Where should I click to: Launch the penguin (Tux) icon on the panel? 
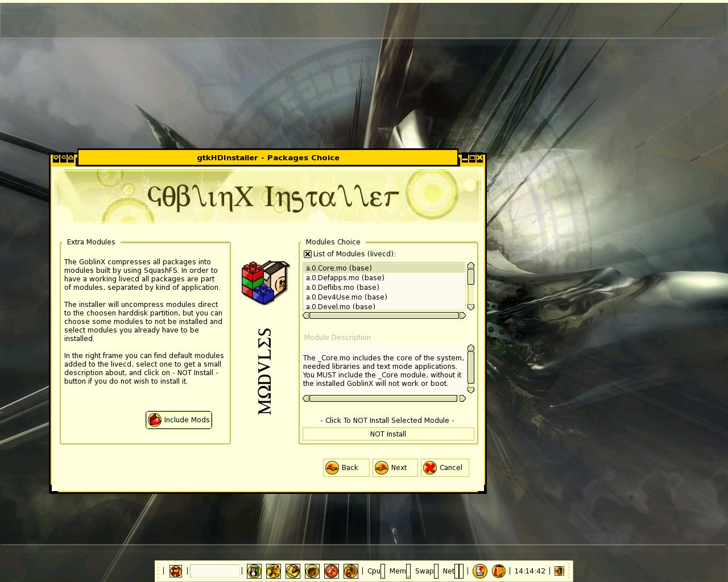(x=254, y=571)
